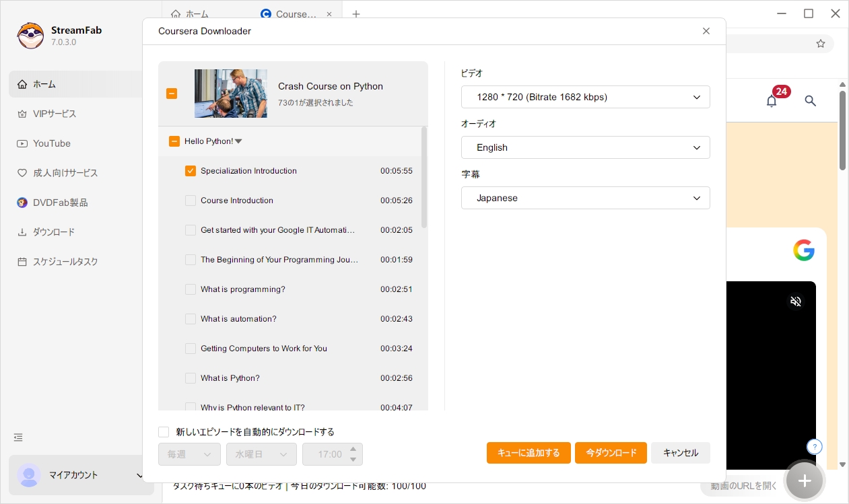Click the キャンセル button
The width and height of the screenshot is (849, 504).
point(681,453)
